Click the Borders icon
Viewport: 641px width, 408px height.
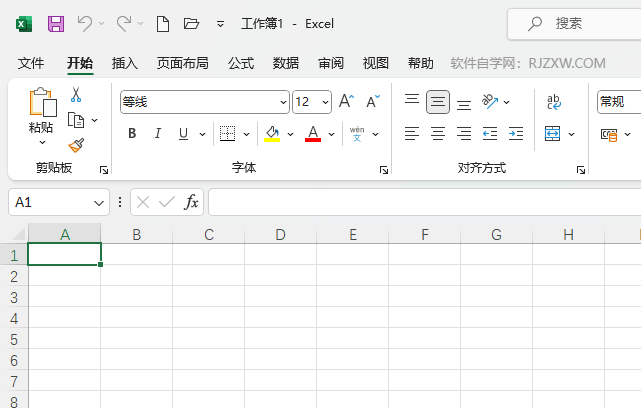tap(228, 133)
